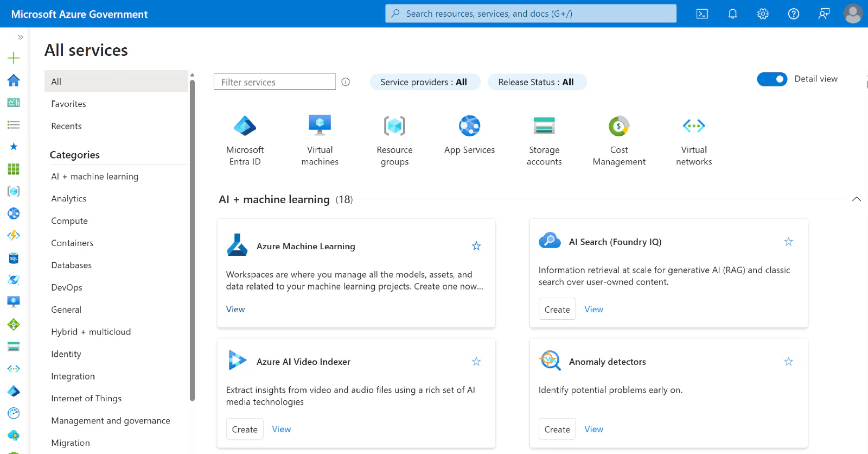Click View link for AI Search (Foundry IQ)

click(593, 309)
